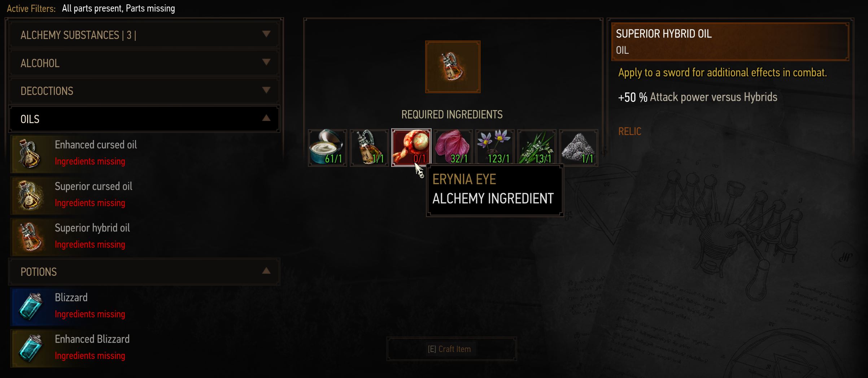Select the Erynia eye ingredient slot
The width and height of the screenshot is (868, 378).
(411, 148)
